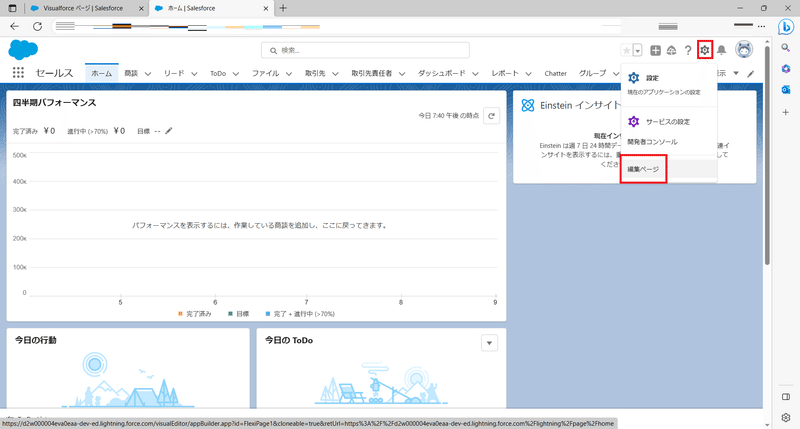
Task: Open the 取引先責任者 tab
Action: pyautogui.click(x=371, y=73)
